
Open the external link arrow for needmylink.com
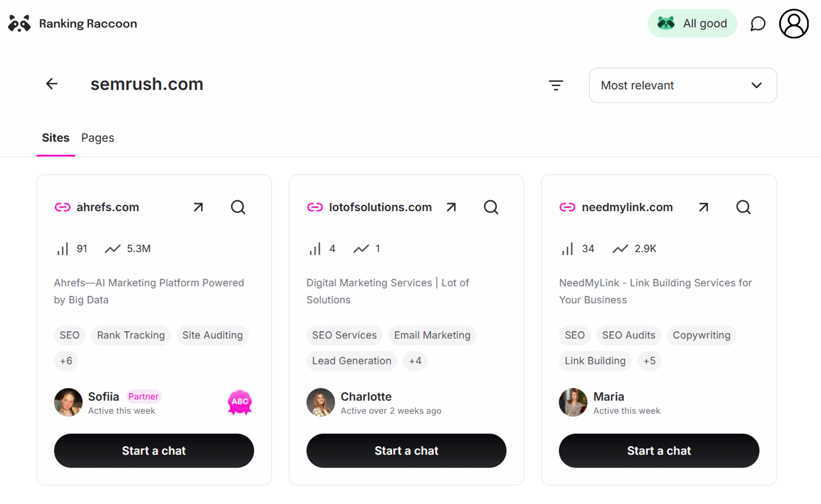coord(702,207)
